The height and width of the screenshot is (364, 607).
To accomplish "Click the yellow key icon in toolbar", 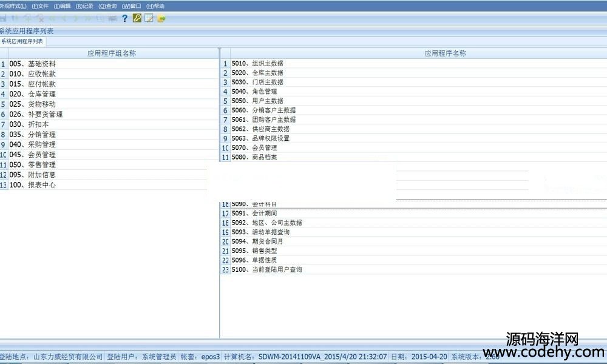I will [137, 18].
